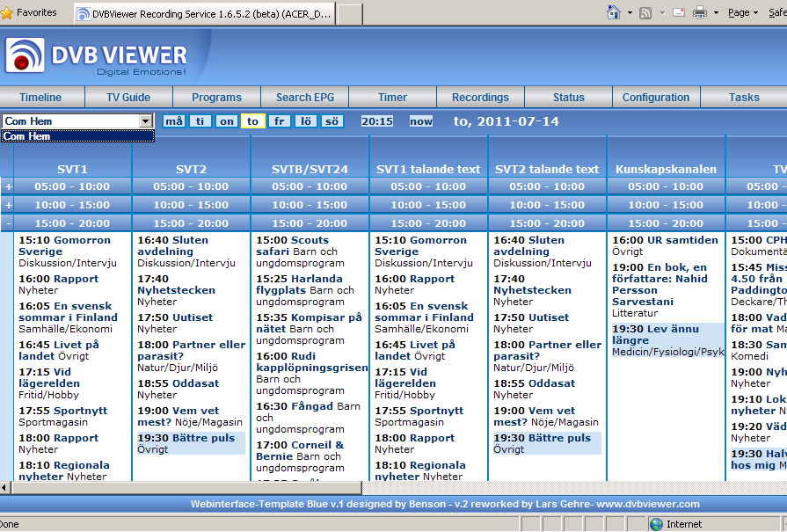Open 18:55 Oddasat in SVT2 talande text column
This screenshot has width=787, height=532.
pos(534,383)
